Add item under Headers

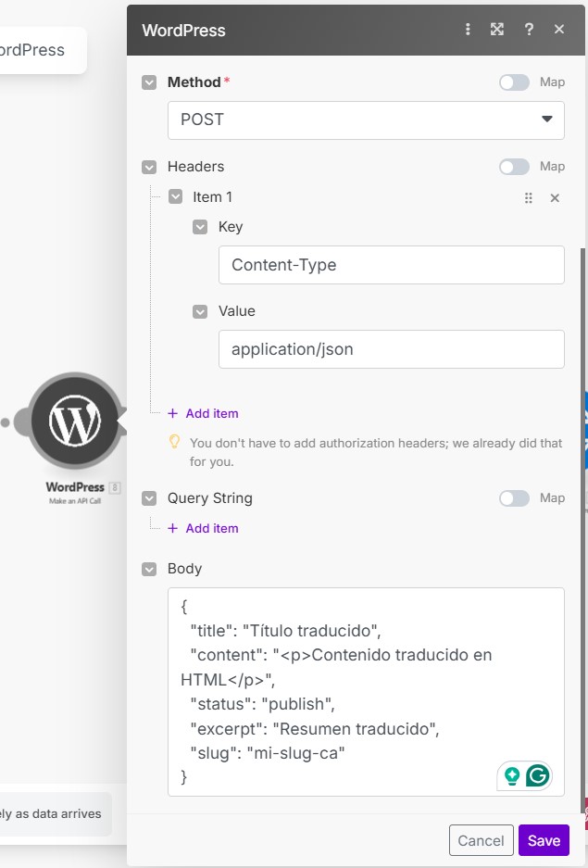click(203, 413)
